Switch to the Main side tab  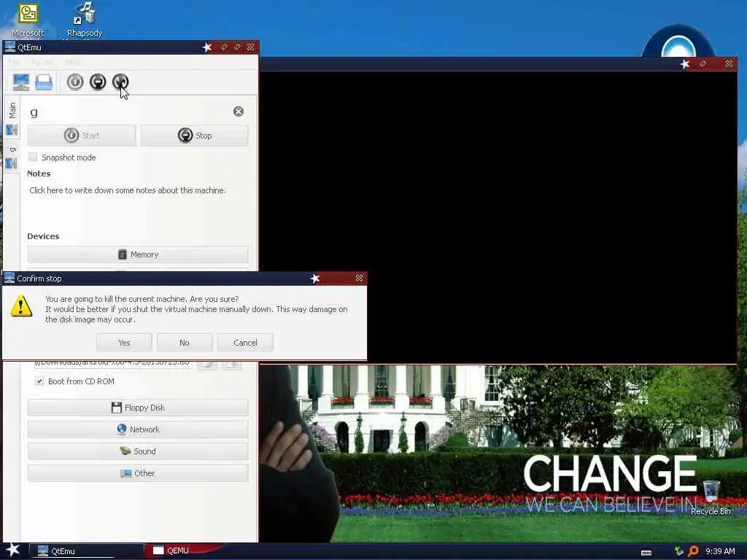pyautogui.click(x=12, y=119)
